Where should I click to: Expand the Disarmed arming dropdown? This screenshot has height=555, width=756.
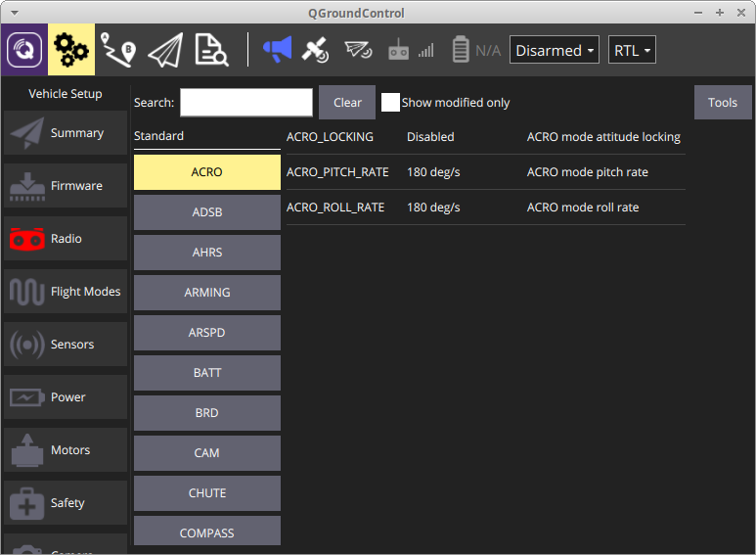(555, 51)
